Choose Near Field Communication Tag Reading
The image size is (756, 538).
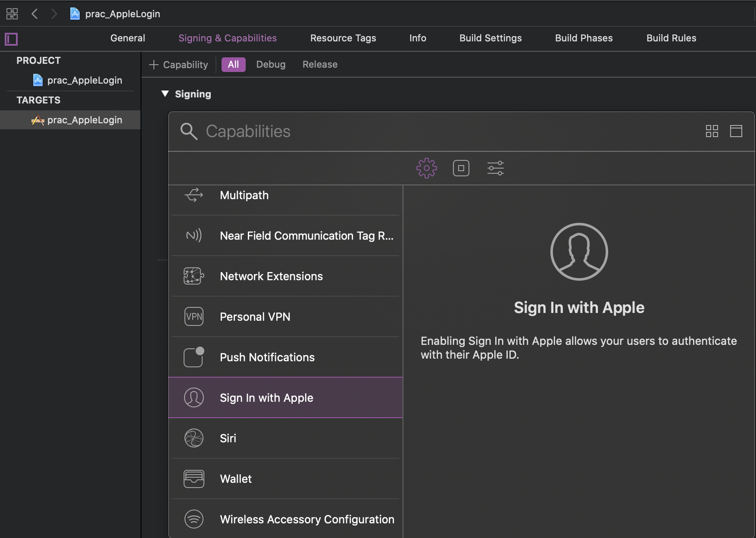pos(285,235)
